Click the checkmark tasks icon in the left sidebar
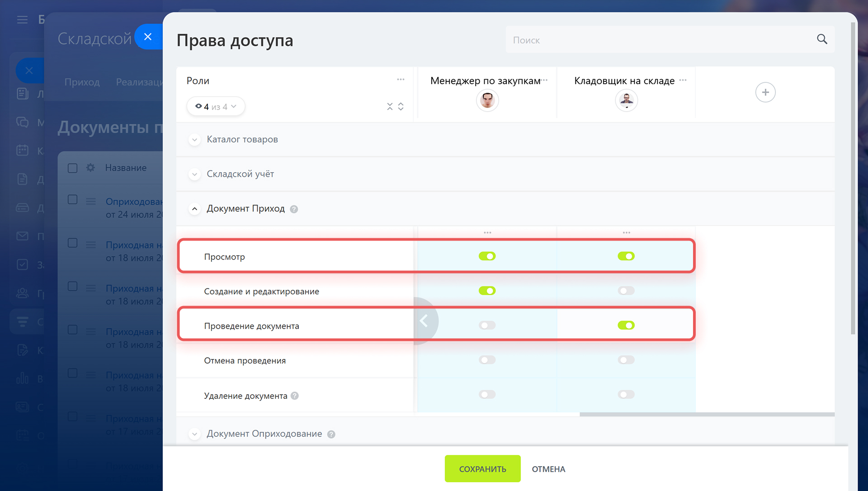 (22, 264)
